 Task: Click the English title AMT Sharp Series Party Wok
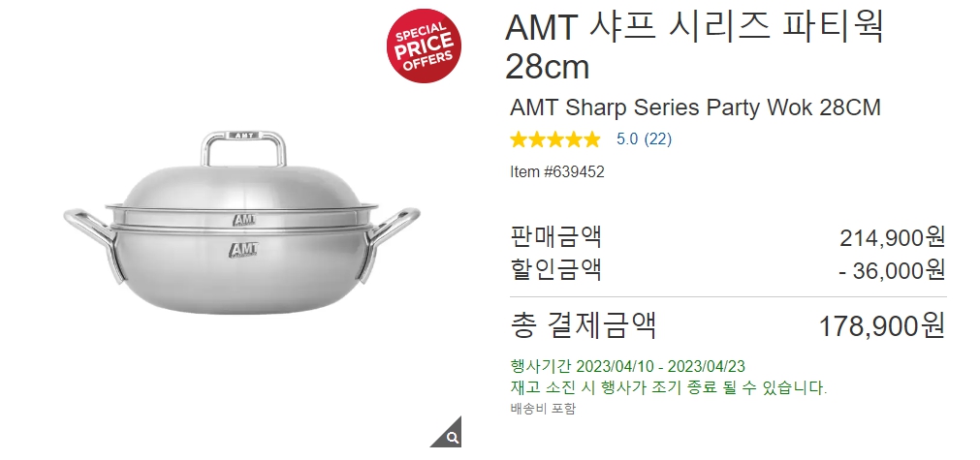(x=695, y=107)
